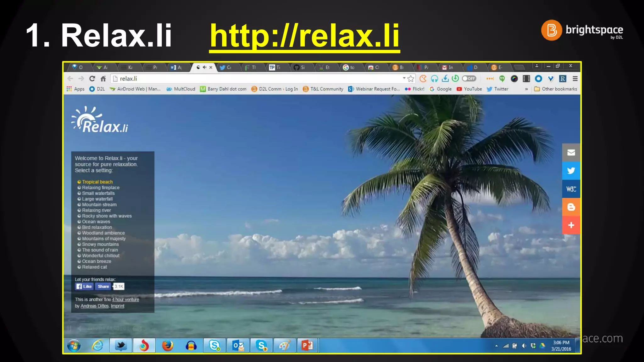The width and height of the screenshot is (644, 362).
Task: Open PowerPoint from the taskbar
Action: pos(307,346)
